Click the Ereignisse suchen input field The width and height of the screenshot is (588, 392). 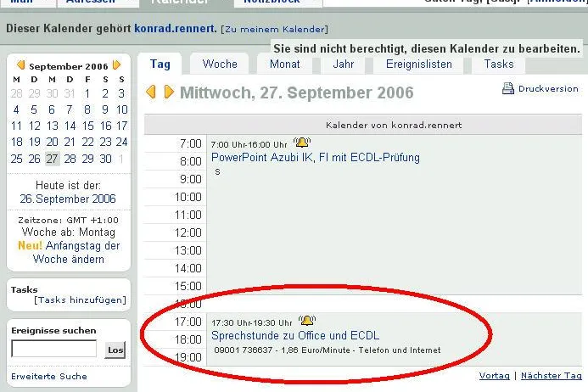click(54, 349)
